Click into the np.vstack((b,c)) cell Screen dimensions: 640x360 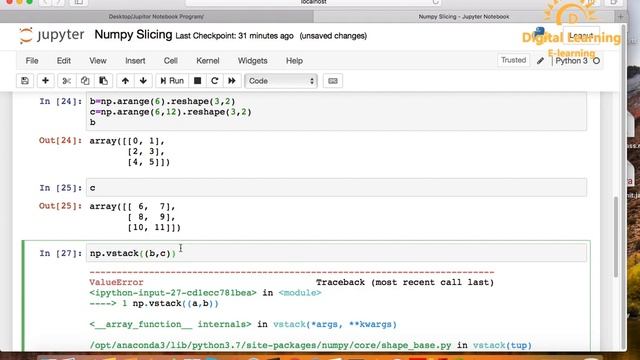(x=336, y=253)
